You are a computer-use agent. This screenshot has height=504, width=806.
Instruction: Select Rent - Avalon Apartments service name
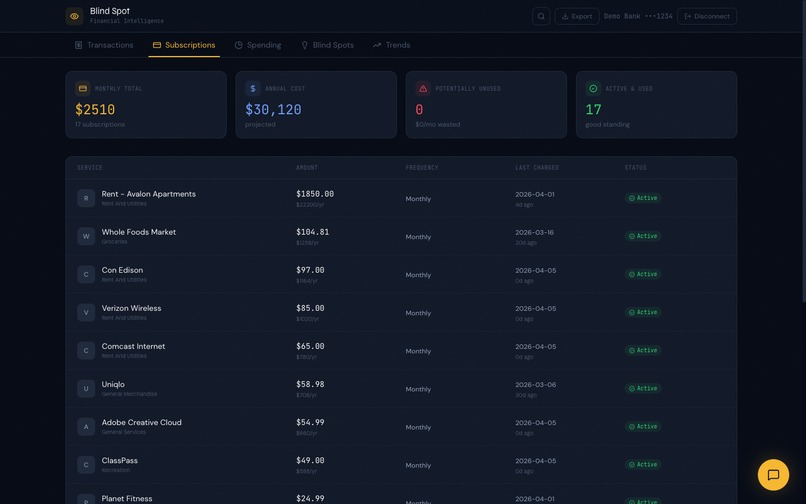(x=149, y=194)
